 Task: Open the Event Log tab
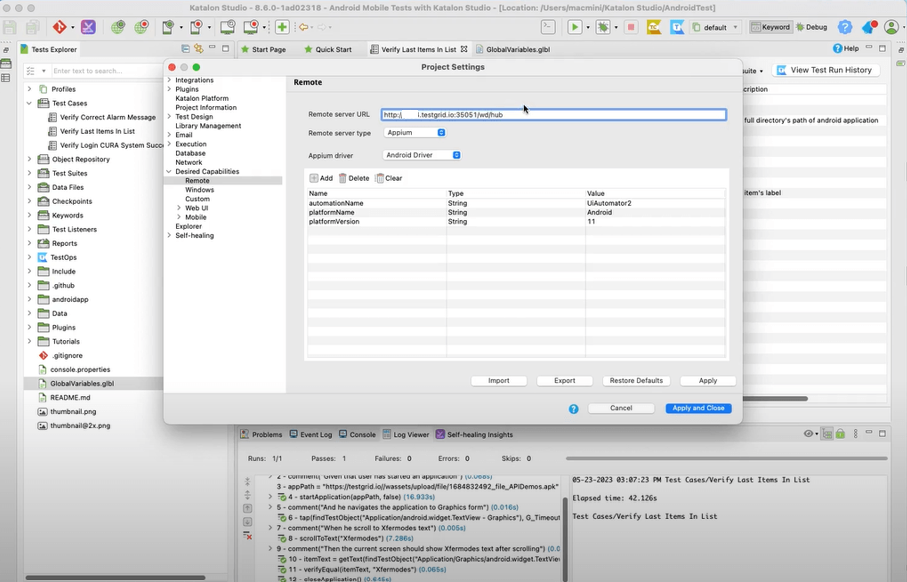tap(311, 434)
